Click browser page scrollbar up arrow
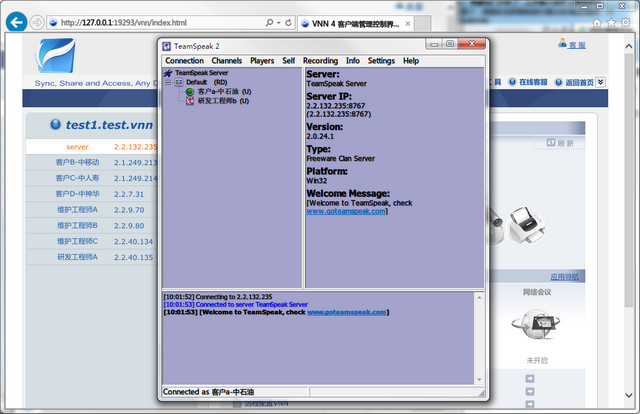Image resolution: width=640 pixels, height=414 pixels. (629, 47)
